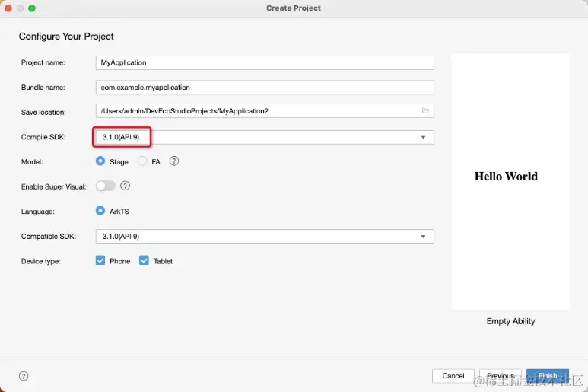The height and width of the screenshot is (392, 588).
Task: Click the help icon at dialog bottom-left
Action: [x=24, y=376]
